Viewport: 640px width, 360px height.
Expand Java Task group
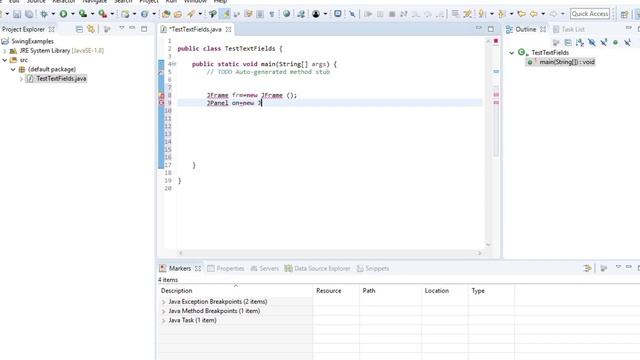tap(164, 321)
